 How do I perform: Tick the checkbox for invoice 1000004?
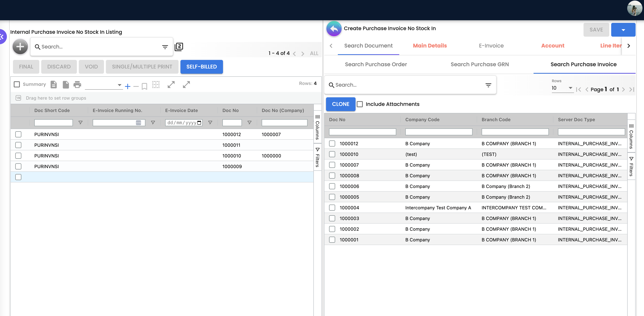pyautogui.click(x=332, y=208)
